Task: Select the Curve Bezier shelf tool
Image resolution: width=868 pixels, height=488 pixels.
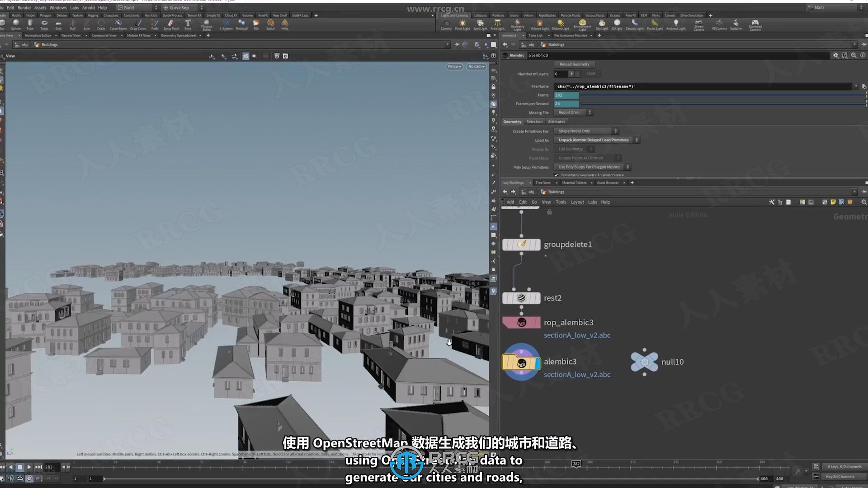Action: pyautogui.click(x=118, y=24)
